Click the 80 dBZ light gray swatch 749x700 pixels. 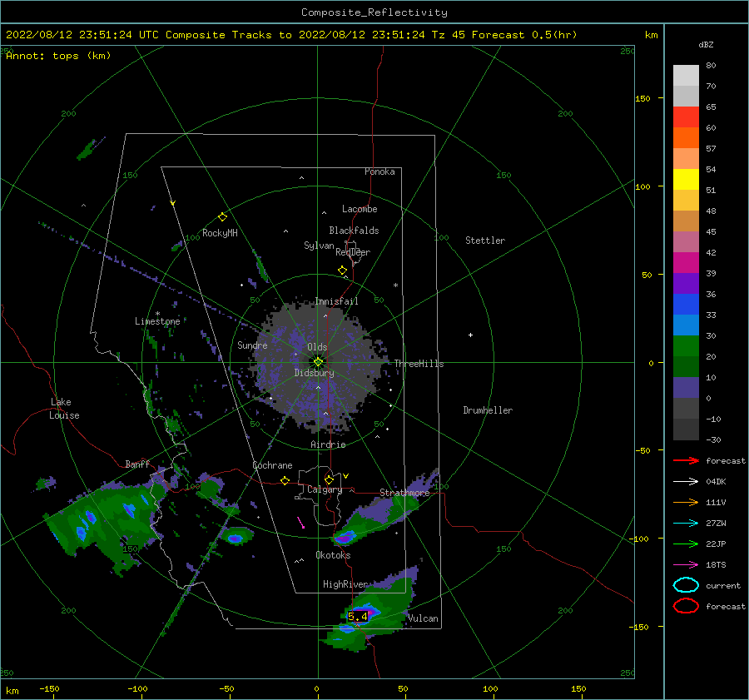[x=686, y=75]
